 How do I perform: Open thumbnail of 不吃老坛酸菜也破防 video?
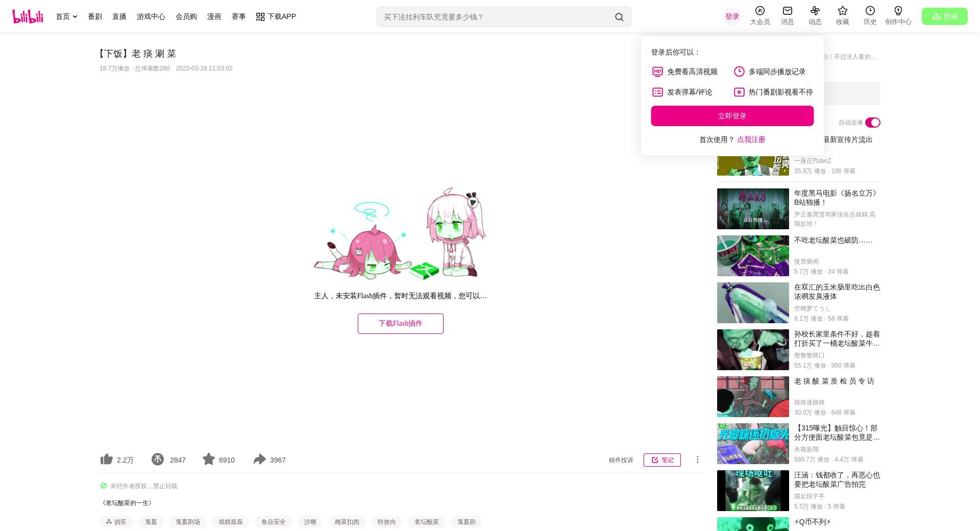pos(753,256)
